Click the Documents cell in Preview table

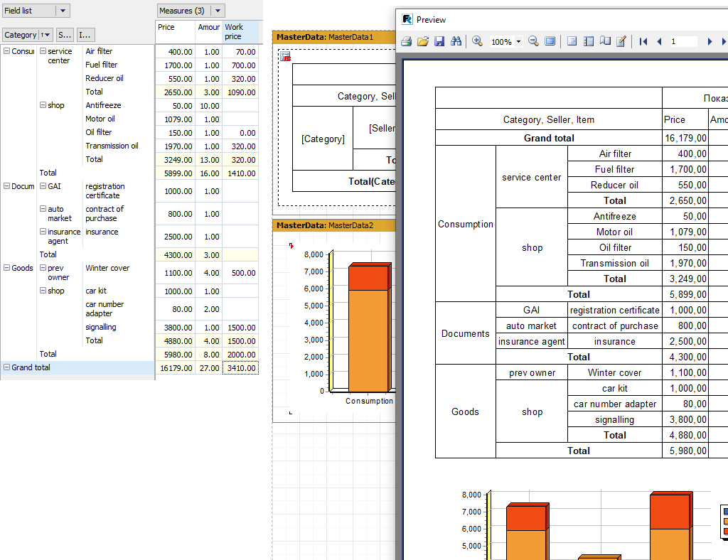click(465, 333)
